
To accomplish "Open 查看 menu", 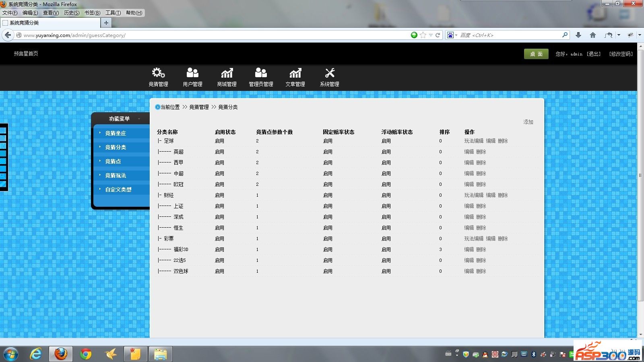I will [51, 13].
